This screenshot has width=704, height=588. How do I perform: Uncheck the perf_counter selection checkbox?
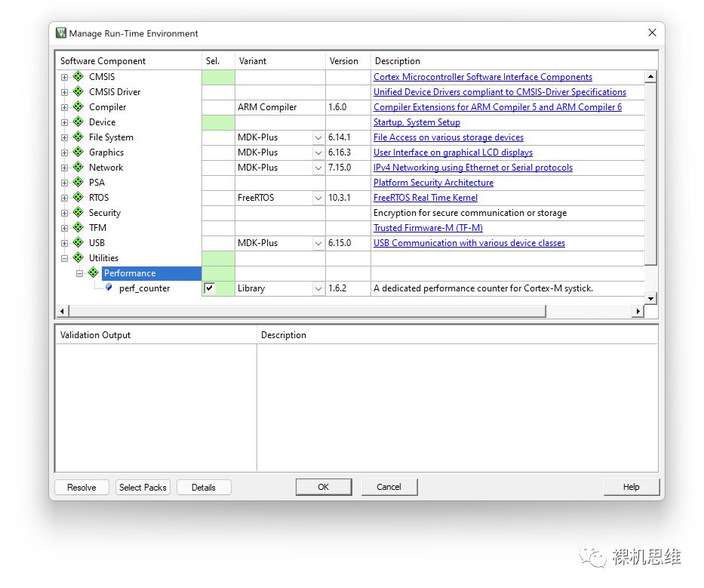click(x=210, y=288)
